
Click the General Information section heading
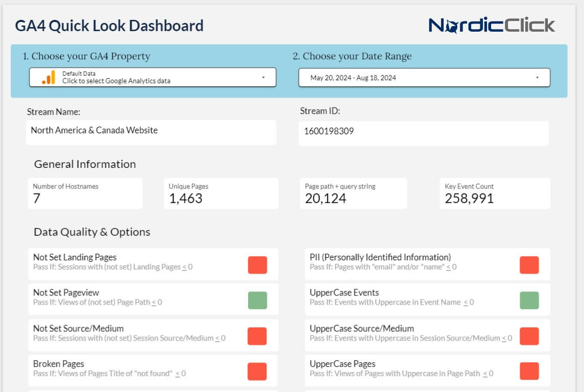[85, 164]
